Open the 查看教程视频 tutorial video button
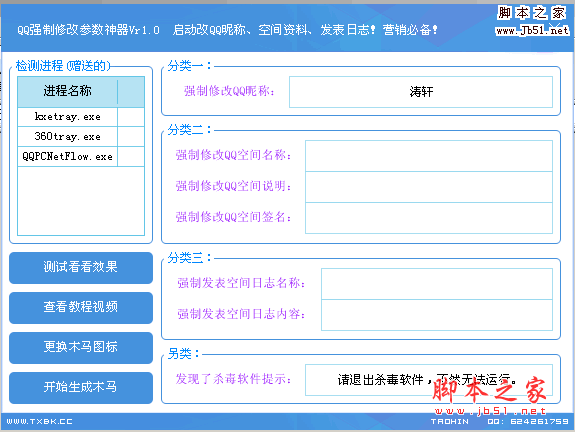Screen dimensions: 575x432 [81, 308]
